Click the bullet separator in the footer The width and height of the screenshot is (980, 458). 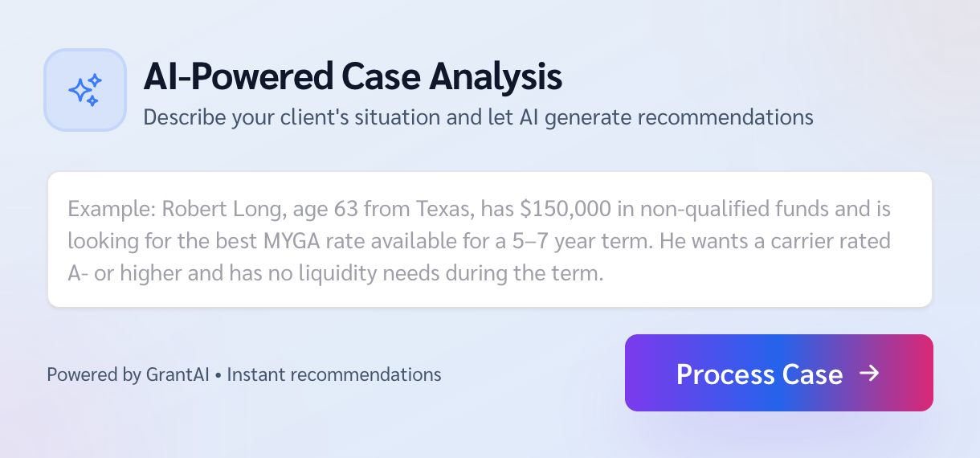218,375
